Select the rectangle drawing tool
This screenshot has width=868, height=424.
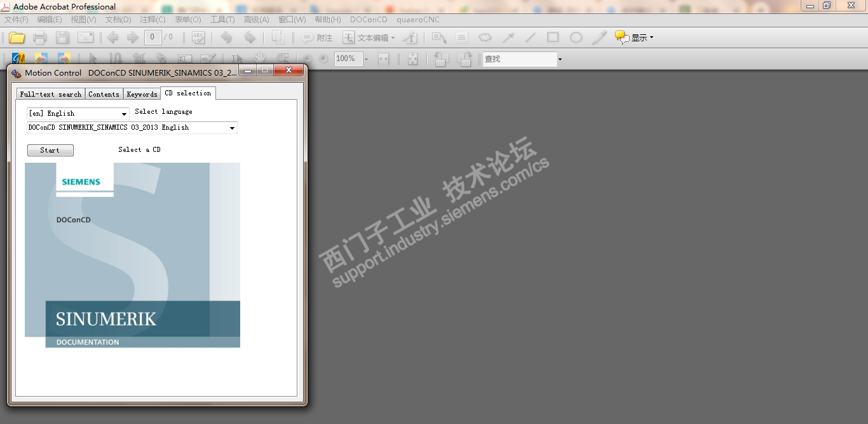[553, 38]
